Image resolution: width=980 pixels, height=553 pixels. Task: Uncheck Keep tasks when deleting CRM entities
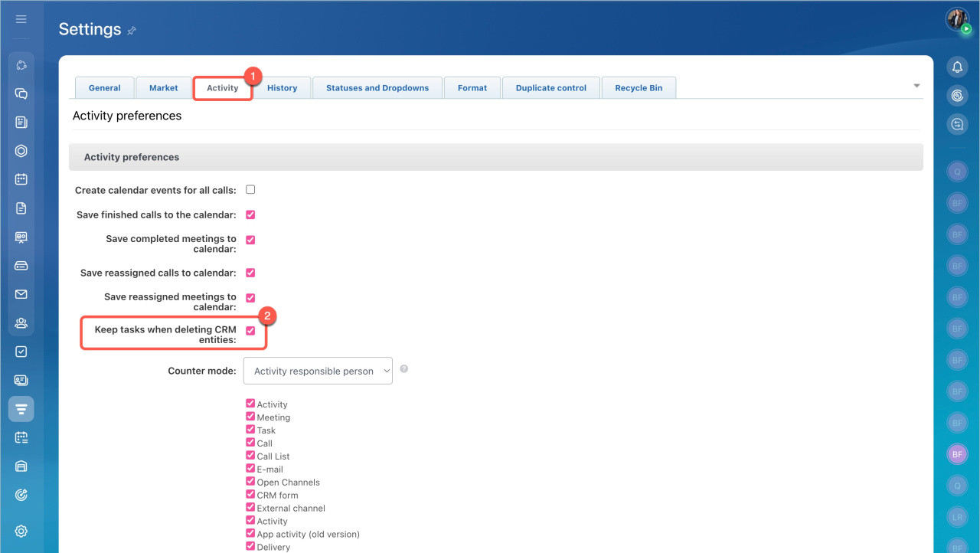click(250, 331)
